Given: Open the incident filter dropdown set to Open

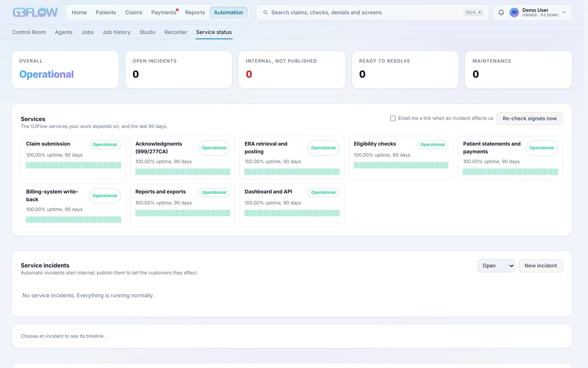Looking at the screenshot, I should tap(496, 266).
